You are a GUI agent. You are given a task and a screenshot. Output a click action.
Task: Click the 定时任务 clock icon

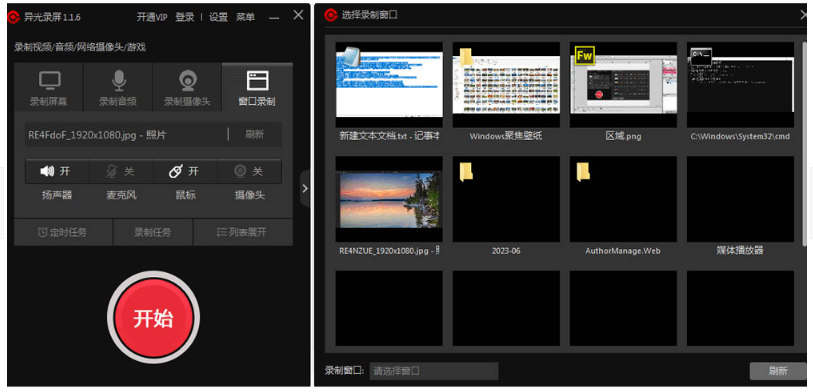[43, 232]
